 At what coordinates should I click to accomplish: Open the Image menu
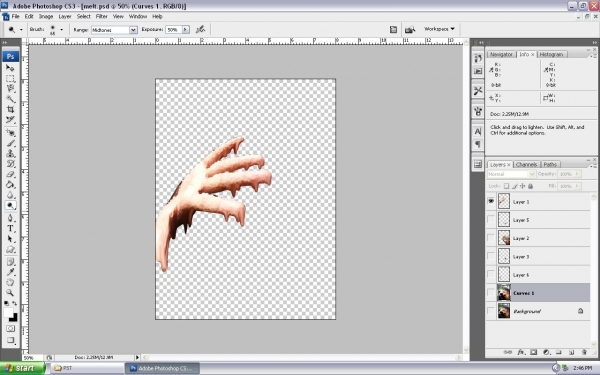pos(46,16)
